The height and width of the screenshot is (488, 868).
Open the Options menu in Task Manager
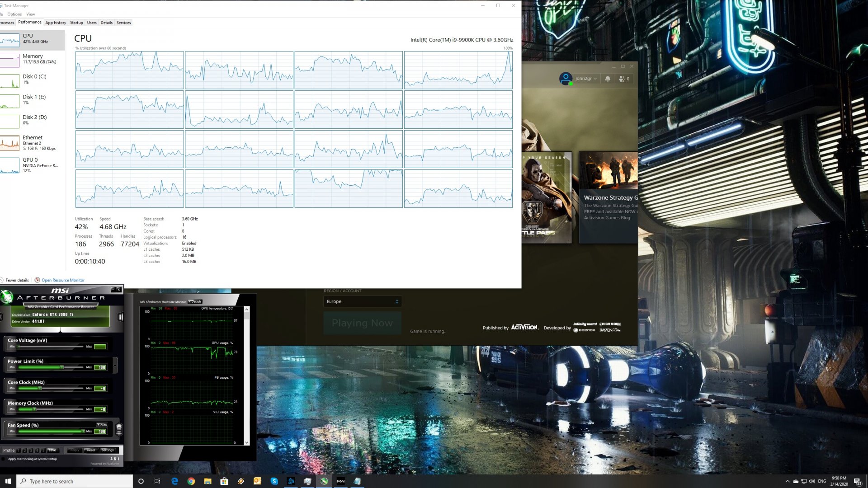pos(14,14)
